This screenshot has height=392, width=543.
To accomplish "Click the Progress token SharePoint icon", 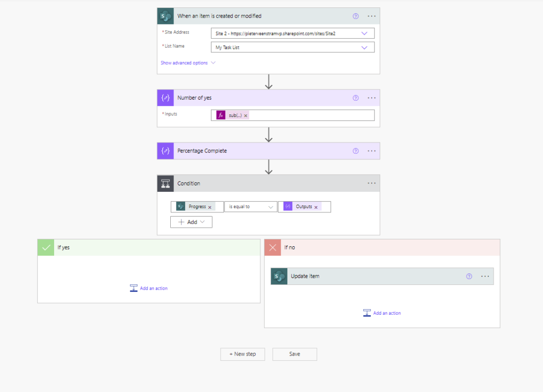I will click(180, 207).
